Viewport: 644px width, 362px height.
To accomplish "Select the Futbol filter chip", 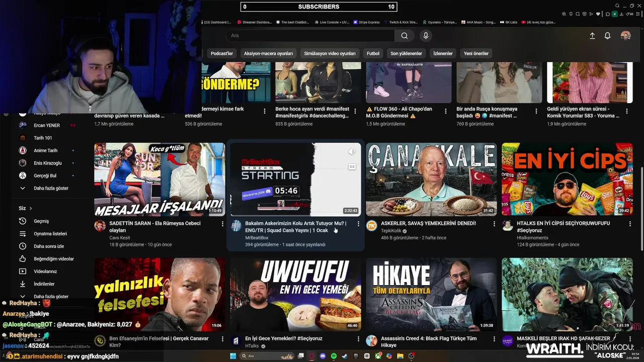I will coord(373,53).
